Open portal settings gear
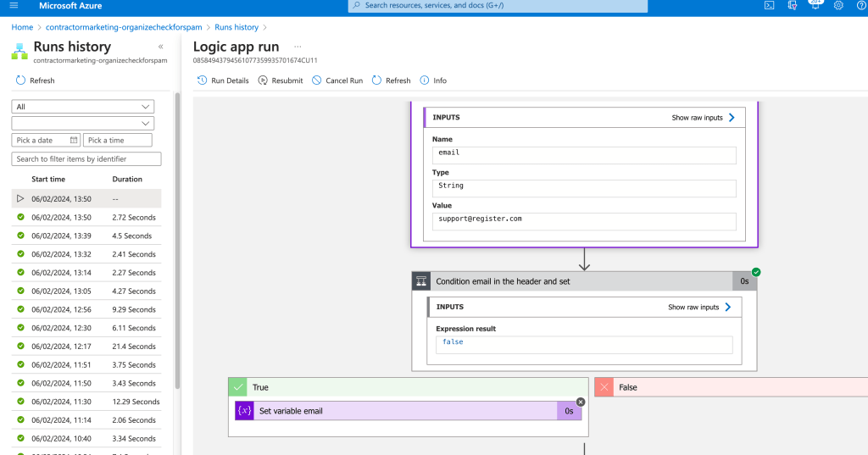This screenshot has width=868, height=455. click(838, 6)
